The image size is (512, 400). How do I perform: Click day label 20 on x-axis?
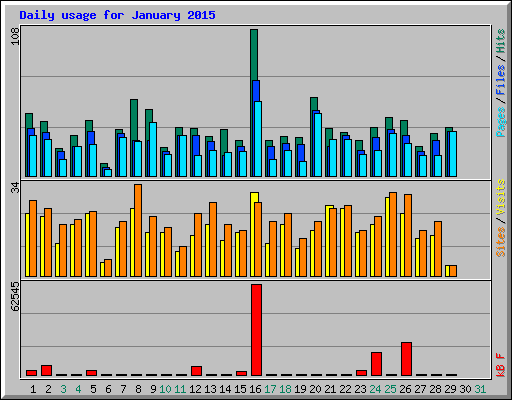pyautogui.click(x=315, y=389)
